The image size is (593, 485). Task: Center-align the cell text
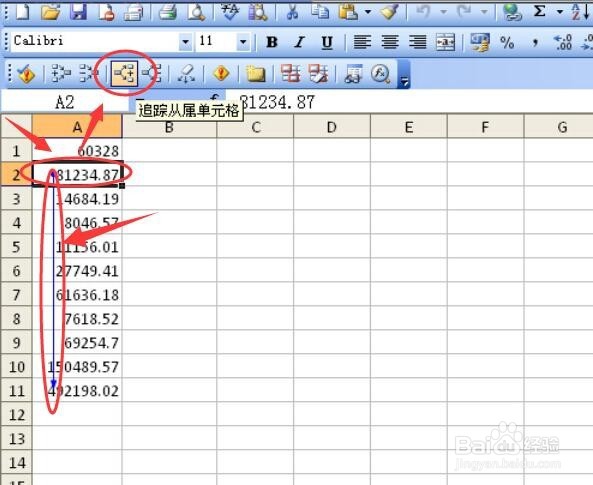[390, 42]
